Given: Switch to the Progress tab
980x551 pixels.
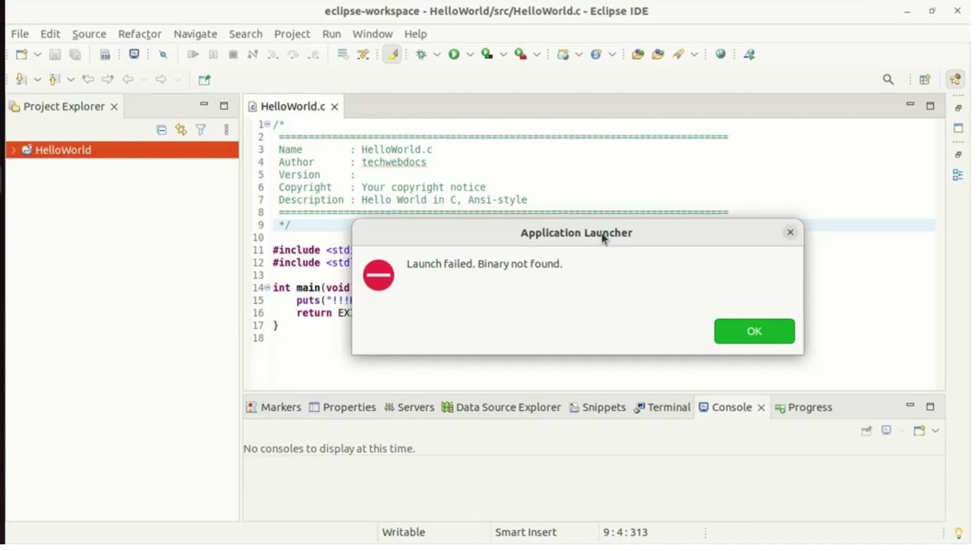Looking at the screenshot, I should 804,408.
